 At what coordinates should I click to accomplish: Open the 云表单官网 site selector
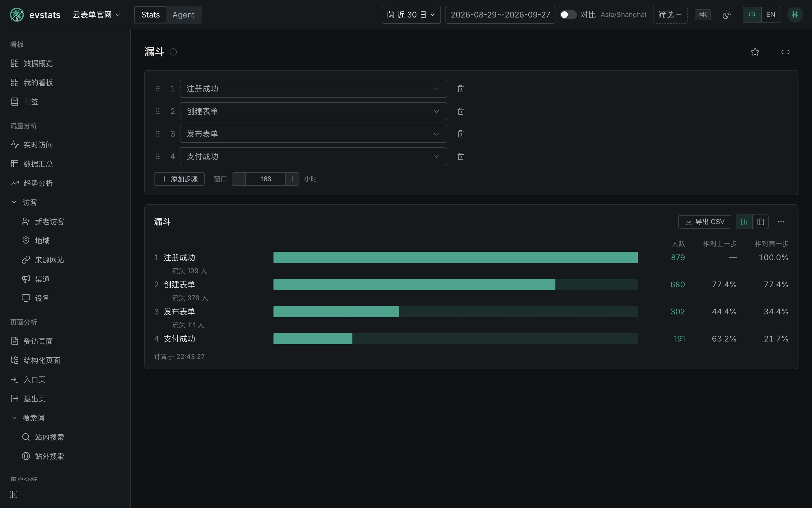(x=96, y=15)
